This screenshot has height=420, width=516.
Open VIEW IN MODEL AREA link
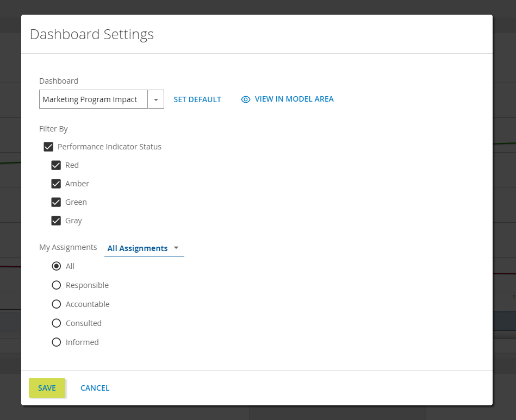(294, 99)
